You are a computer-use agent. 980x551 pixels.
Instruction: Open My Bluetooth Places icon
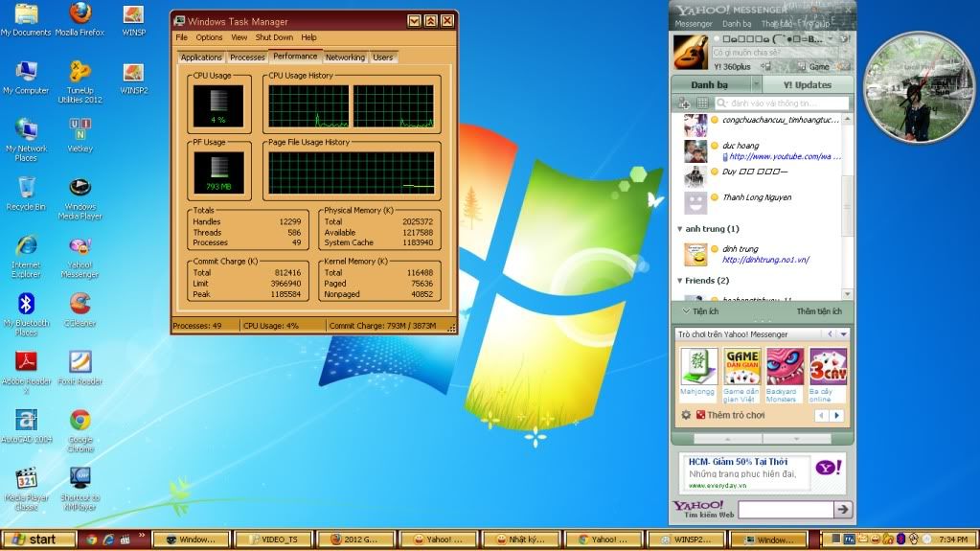[26, 314]
